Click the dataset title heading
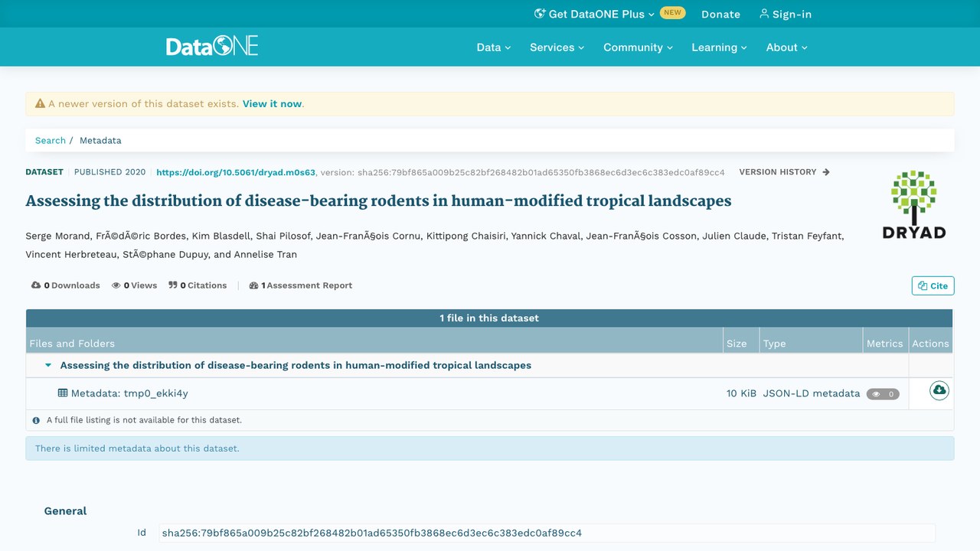Screen dimensions: 980x551 (378, 201)
